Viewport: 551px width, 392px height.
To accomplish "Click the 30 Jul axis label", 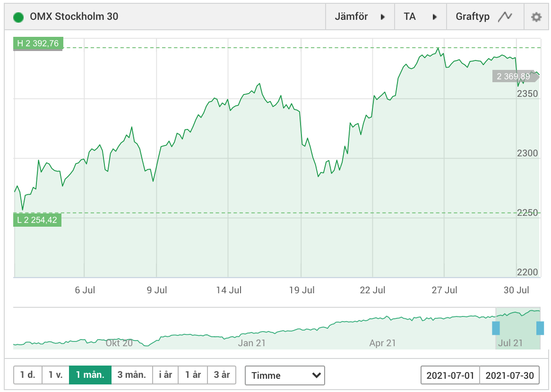I will pos(516,290).
